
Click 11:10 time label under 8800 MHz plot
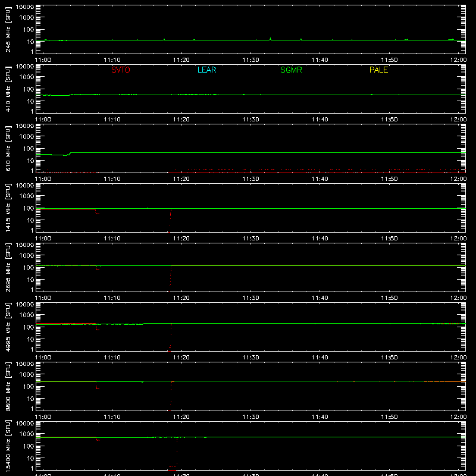[112, 417]
